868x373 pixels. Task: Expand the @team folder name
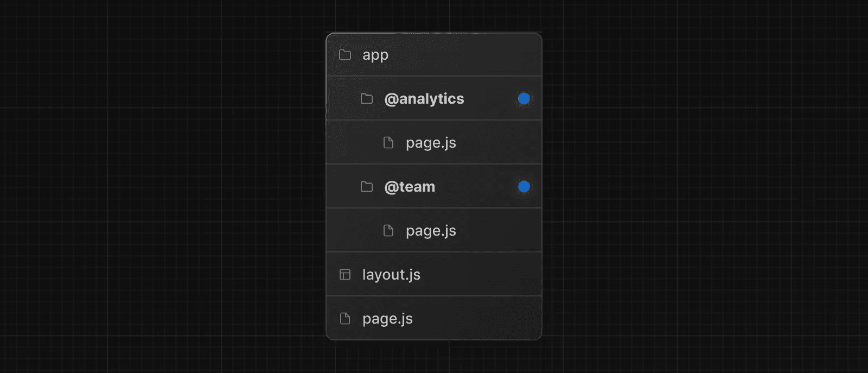point(410,187)
